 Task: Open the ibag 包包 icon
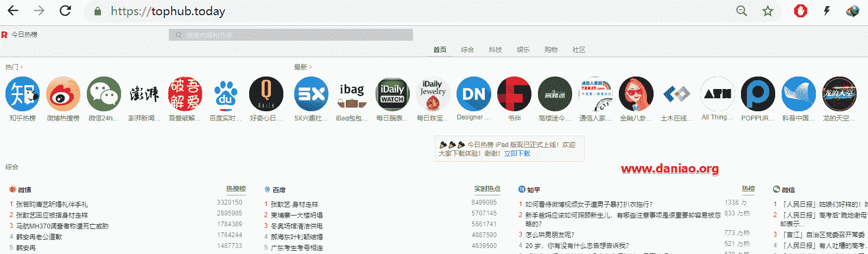pyautogui.click(x=352, y=94)
